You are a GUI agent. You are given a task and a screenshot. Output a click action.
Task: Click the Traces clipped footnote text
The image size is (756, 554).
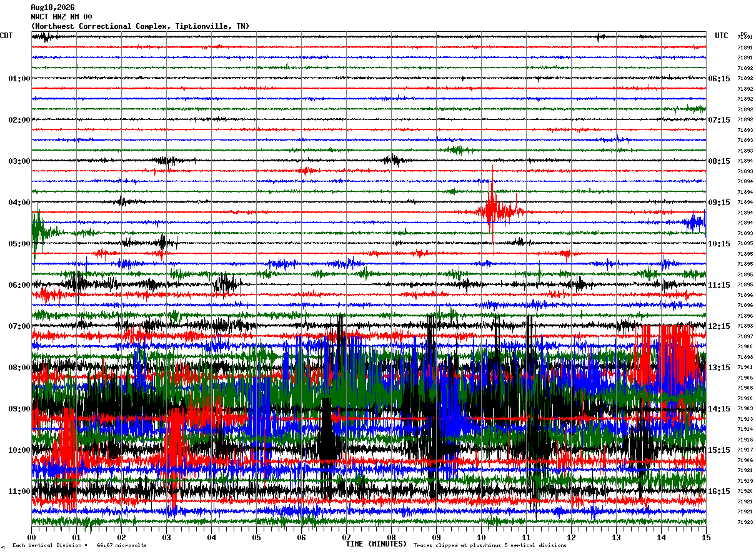[x=490, y=545]
